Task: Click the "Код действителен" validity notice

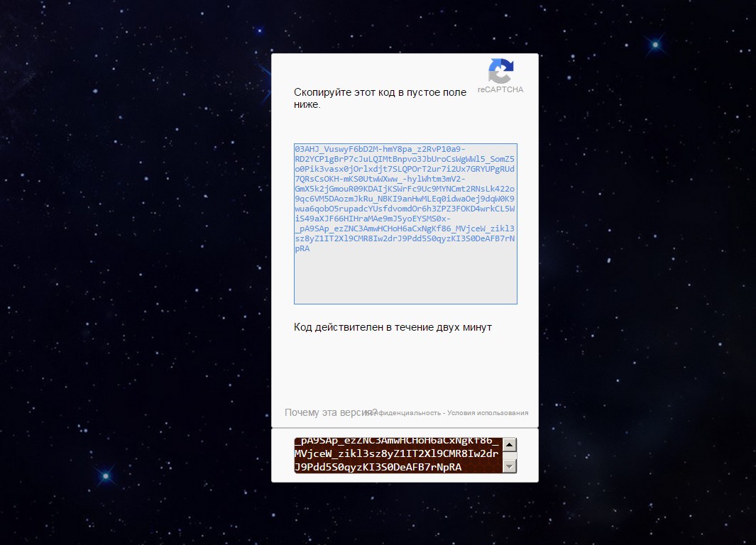Action: click(x=393, y=327)
